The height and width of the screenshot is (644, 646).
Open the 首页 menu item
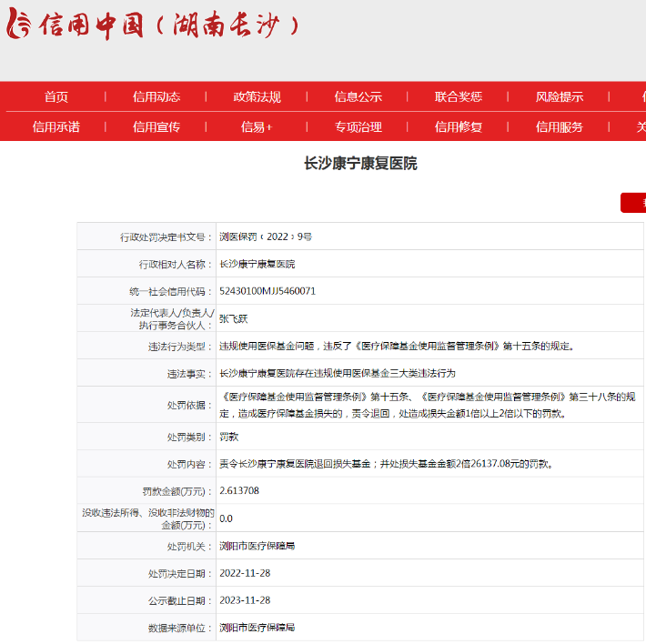[56, 96]
